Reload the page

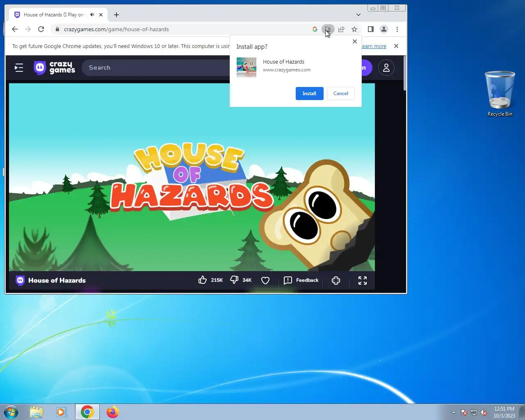pos(41,29)
